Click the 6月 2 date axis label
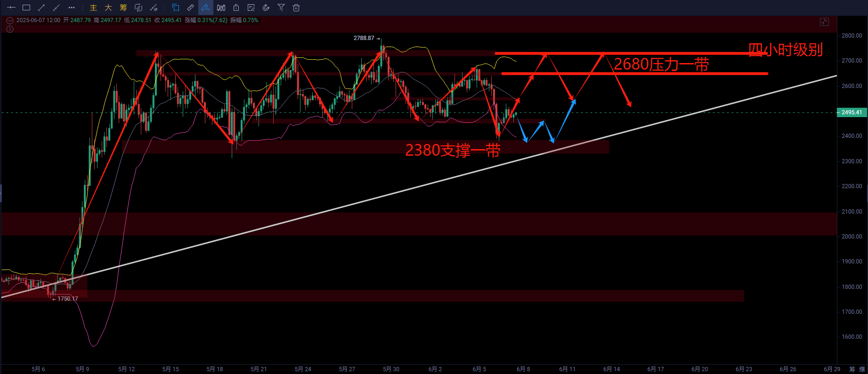 click(435, 369)
